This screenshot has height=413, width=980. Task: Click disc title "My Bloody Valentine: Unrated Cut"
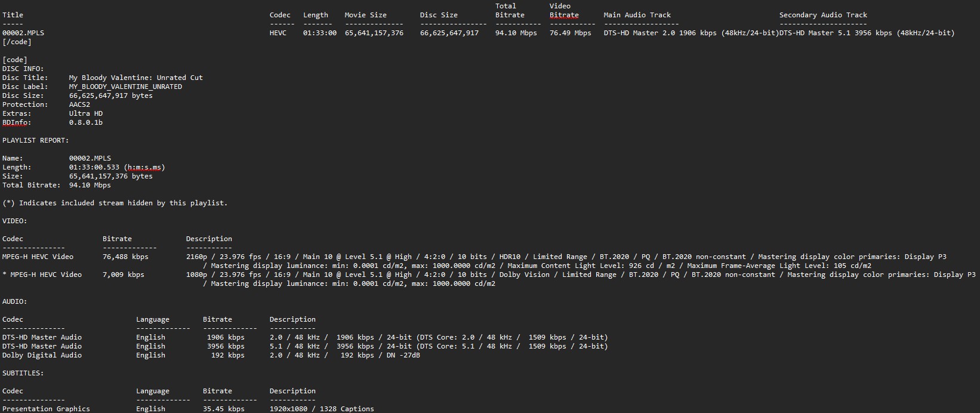click(135, 78)
